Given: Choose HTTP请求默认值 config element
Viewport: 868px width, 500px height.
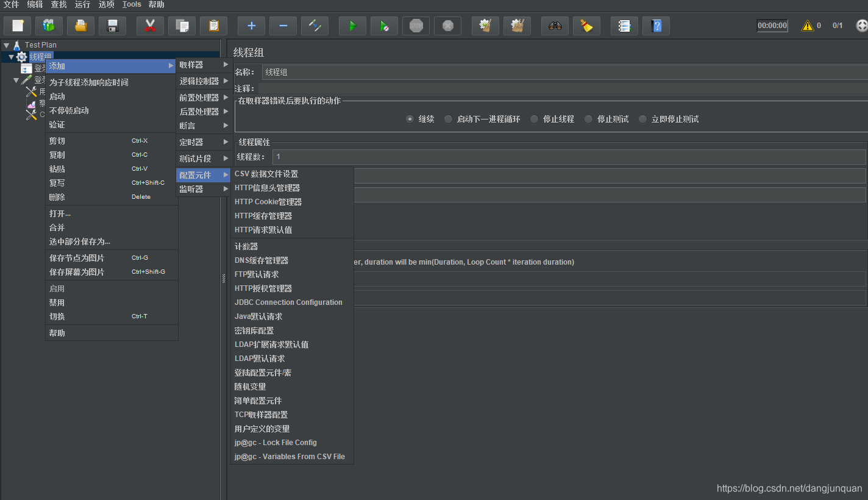Looking at the screenshot, I should 293,230.
